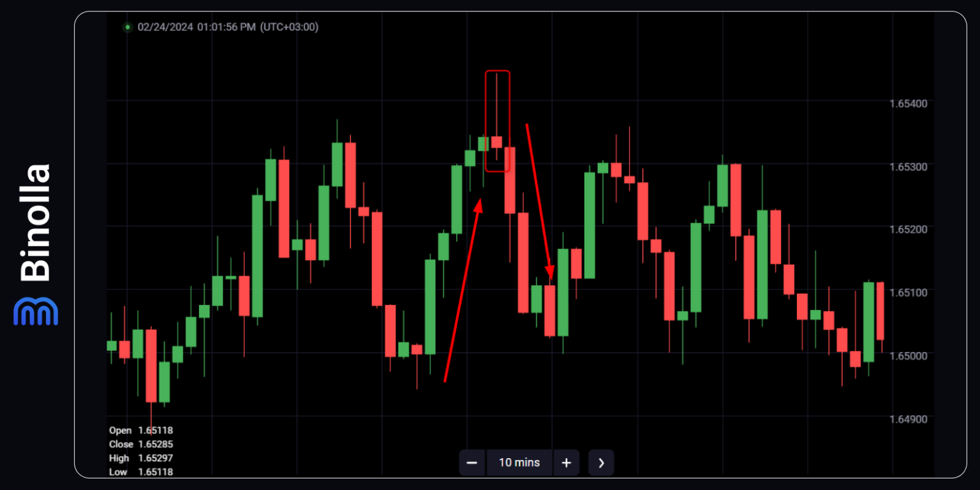980x490 pixels.
Task: Click the 1.65200 price axis label
Action: (909, 230)
